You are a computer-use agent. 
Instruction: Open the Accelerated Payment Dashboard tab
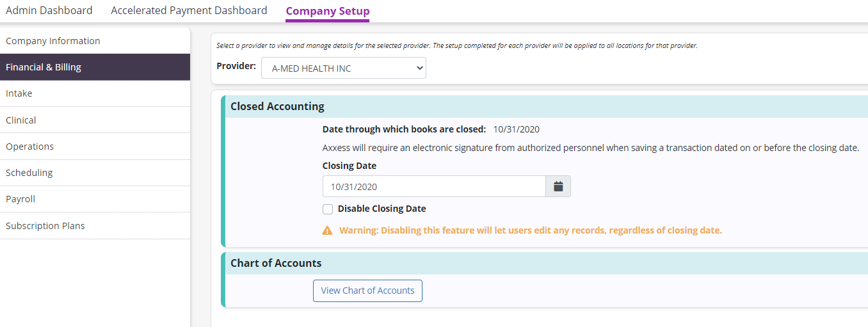189,10
